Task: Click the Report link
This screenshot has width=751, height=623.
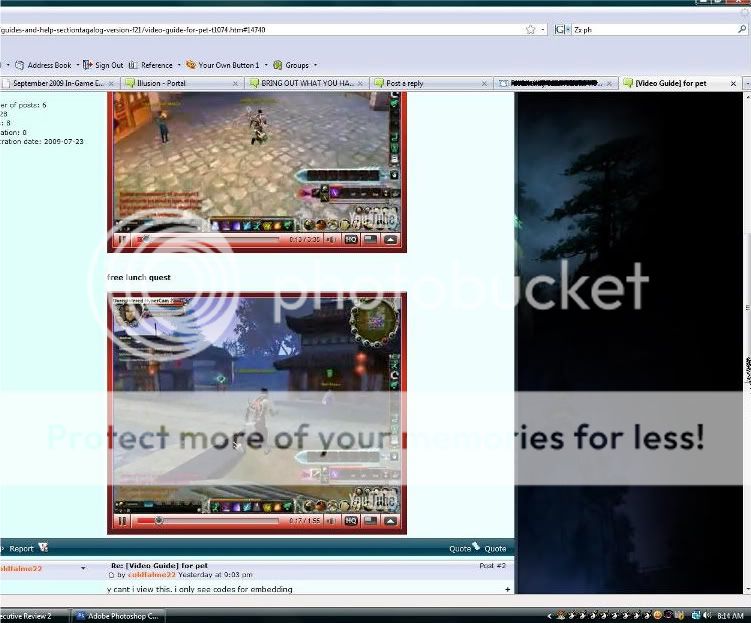Action: click(x=21, y=549)
